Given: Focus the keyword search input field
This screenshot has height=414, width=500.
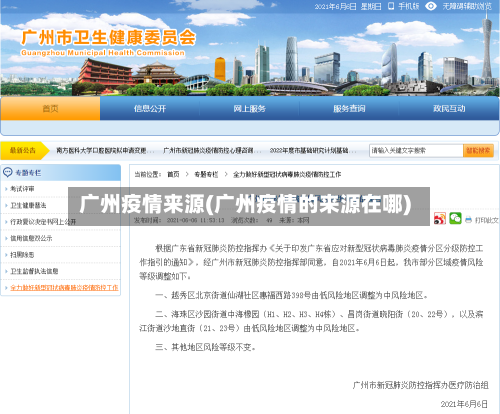Looking at the screenshot, I should click(416, 151).
